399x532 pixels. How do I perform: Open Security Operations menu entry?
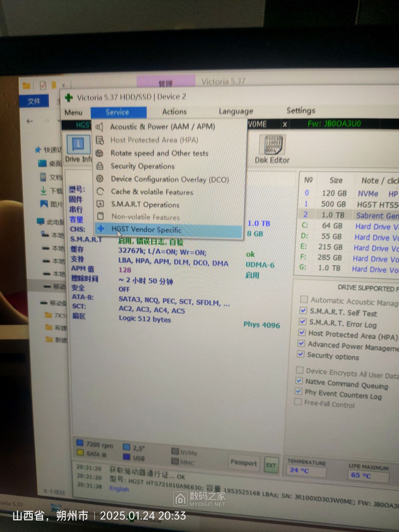pos(142,166)
